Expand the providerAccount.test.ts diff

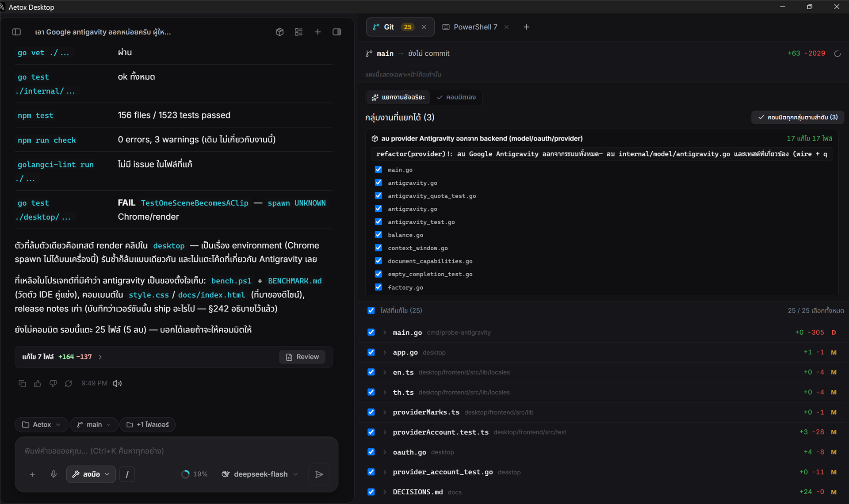click(385, 432)
